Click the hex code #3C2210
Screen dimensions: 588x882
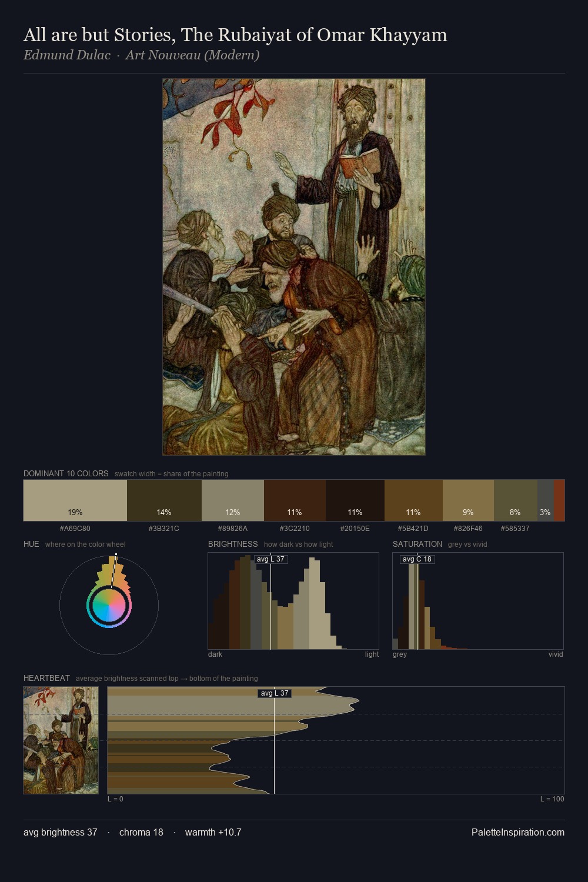pos(295,529)
